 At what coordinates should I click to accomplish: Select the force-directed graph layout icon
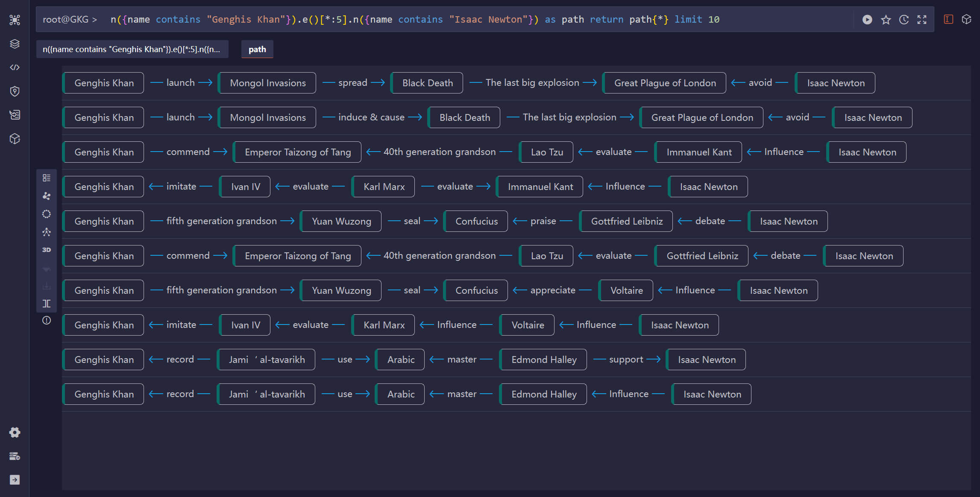[47, 196]
